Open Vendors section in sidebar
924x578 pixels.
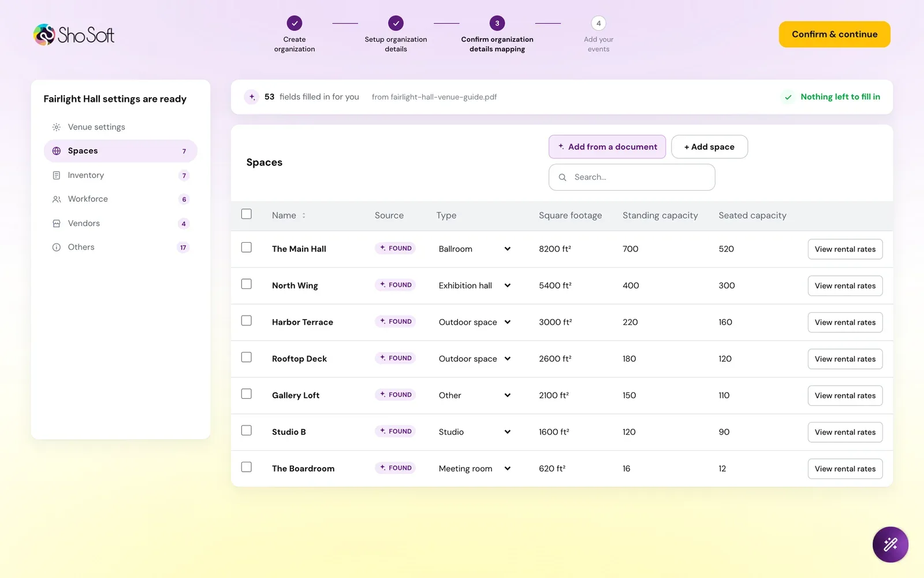click(x=120, y=223)
